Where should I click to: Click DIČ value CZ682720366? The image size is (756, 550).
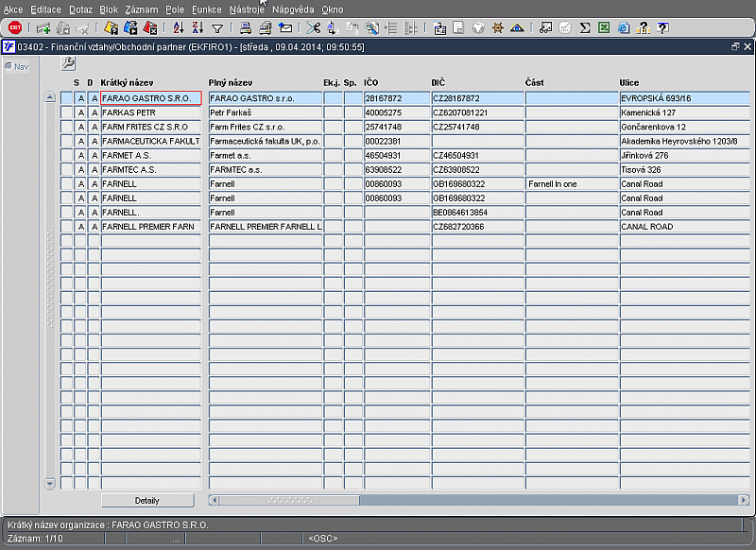pyautogui.click(x=477, y=227)
